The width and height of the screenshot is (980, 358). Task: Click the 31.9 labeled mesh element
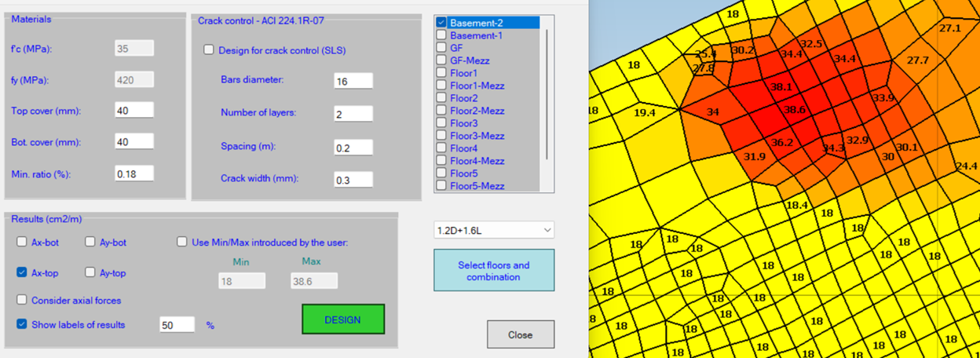[x=754, y=156]
